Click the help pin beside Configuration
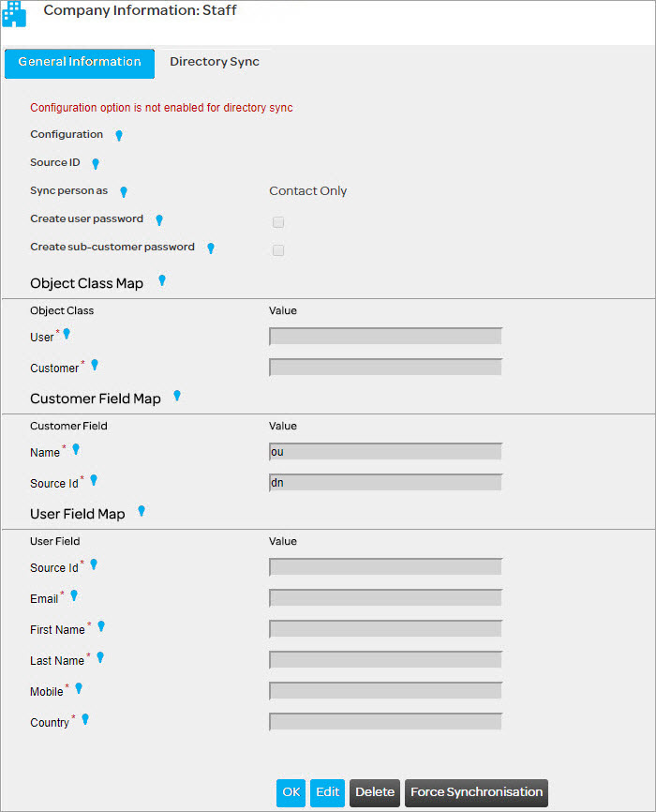Image resolution: width=656 pixels, height=812 pixels. point(119,135)
